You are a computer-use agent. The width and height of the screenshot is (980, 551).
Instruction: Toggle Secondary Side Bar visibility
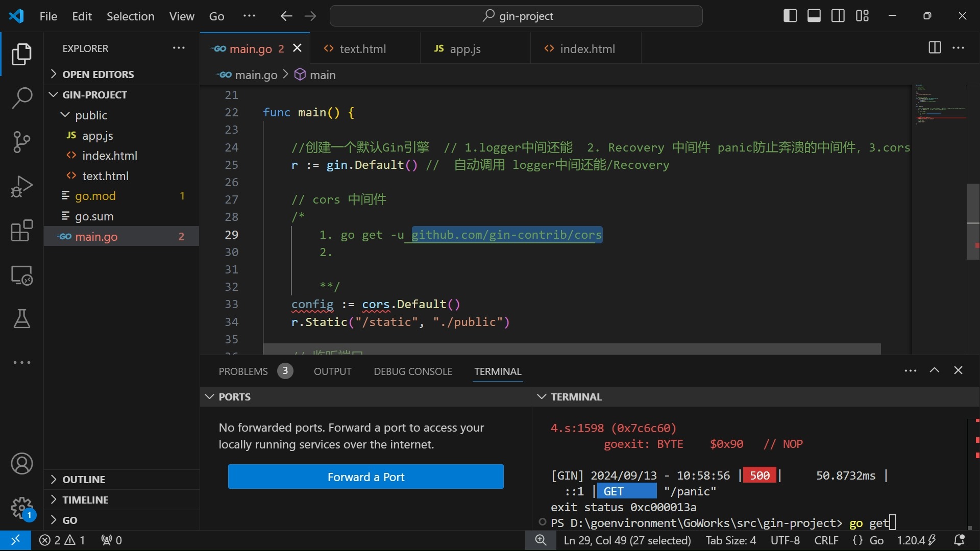[x=838, y=16]
